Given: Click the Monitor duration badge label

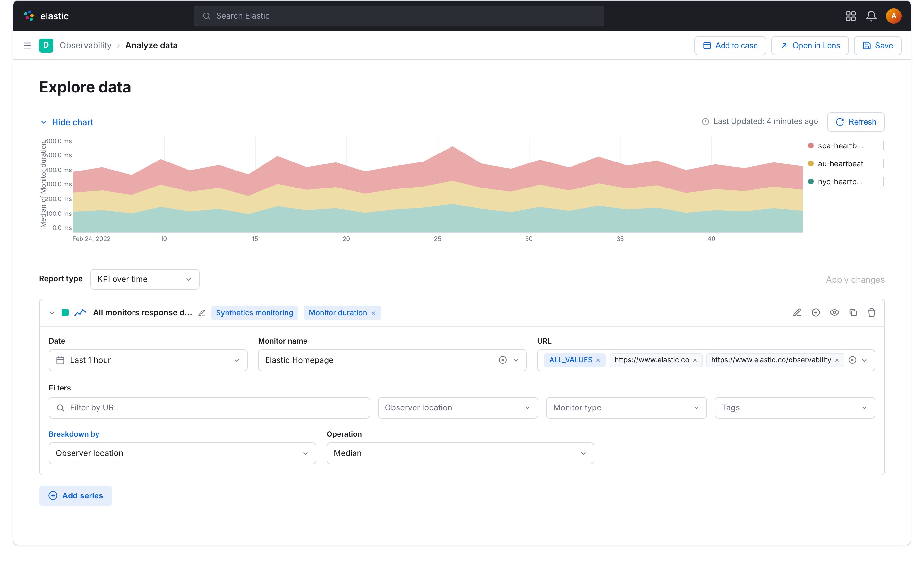Looking at the screenshot, I should [x=338, y=313].
